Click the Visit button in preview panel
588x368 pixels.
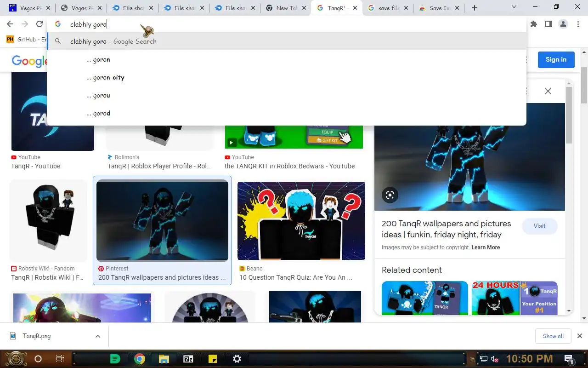[539, 226]
